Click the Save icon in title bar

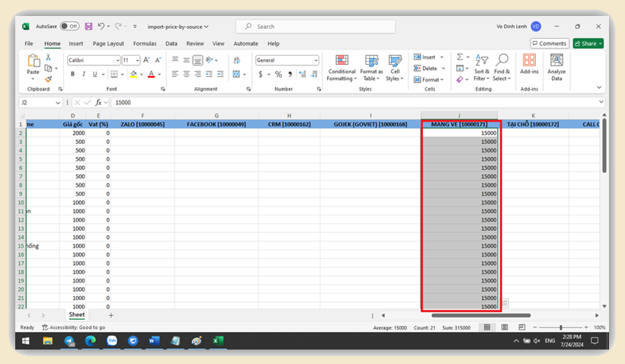click(88, 27)
